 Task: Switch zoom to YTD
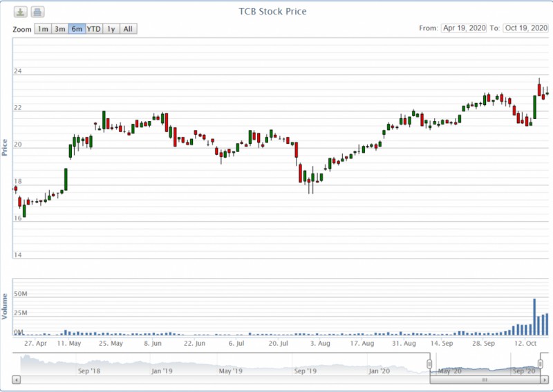(94, 29)
